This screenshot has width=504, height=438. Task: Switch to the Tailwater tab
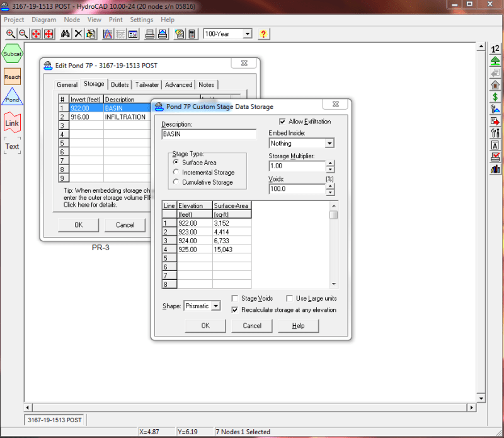(147, 84)
